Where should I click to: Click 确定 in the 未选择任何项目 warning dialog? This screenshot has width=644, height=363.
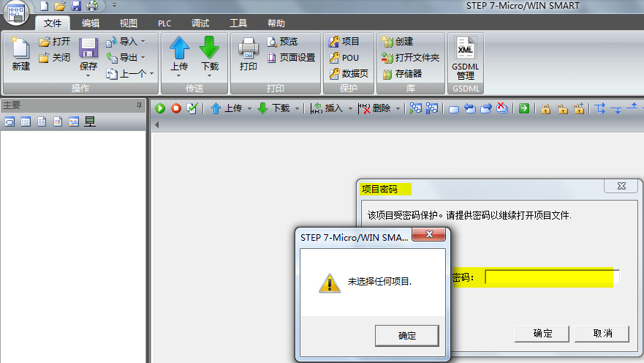click(x=406, y=335)
